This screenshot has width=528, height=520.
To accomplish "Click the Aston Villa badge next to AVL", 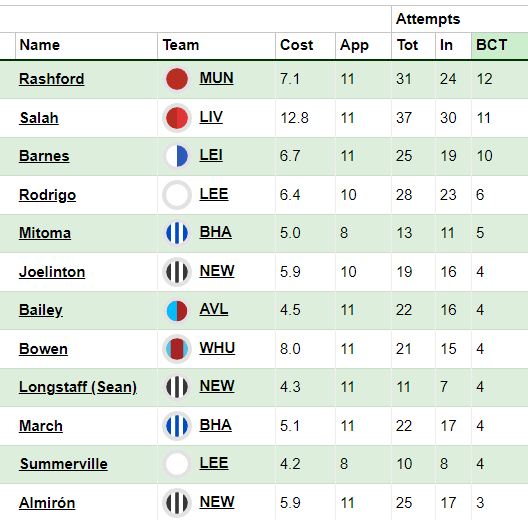I will [177, 310].
